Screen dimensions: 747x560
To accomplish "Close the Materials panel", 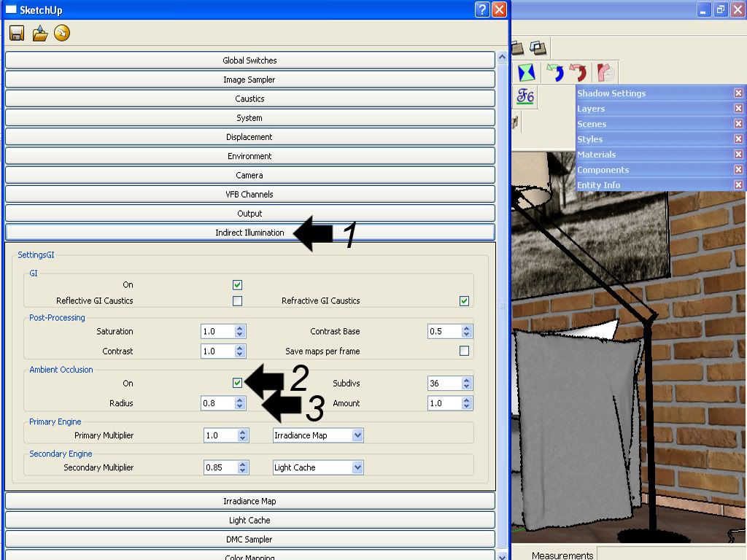I will [738, 154].
